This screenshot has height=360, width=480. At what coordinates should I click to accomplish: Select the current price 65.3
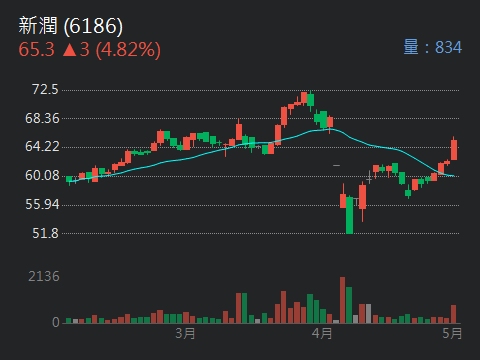pyautogui.click(x=36, y=49)
